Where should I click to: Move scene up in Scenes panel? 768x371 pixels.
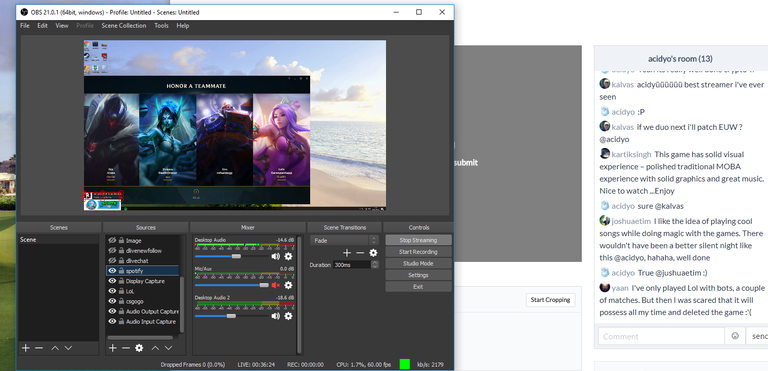pyautogui.click(x=55, y=348)
